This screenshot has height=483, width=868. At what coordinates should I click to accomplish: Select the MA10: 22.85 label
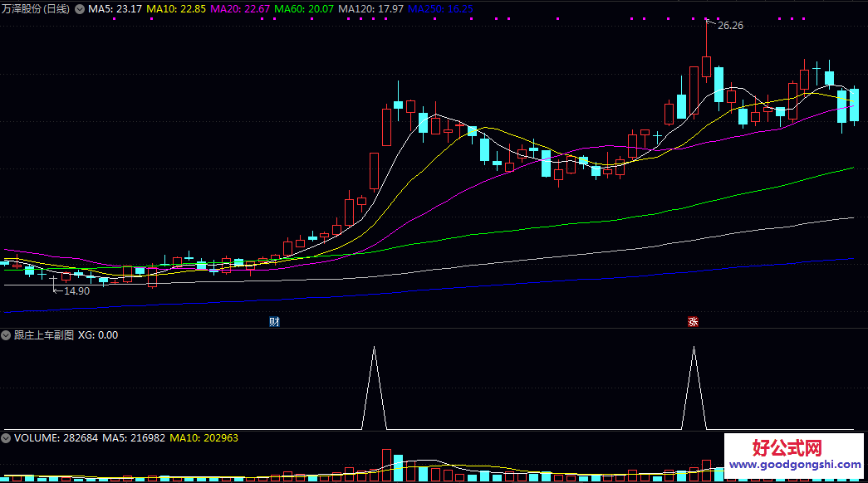click(176, 9)
